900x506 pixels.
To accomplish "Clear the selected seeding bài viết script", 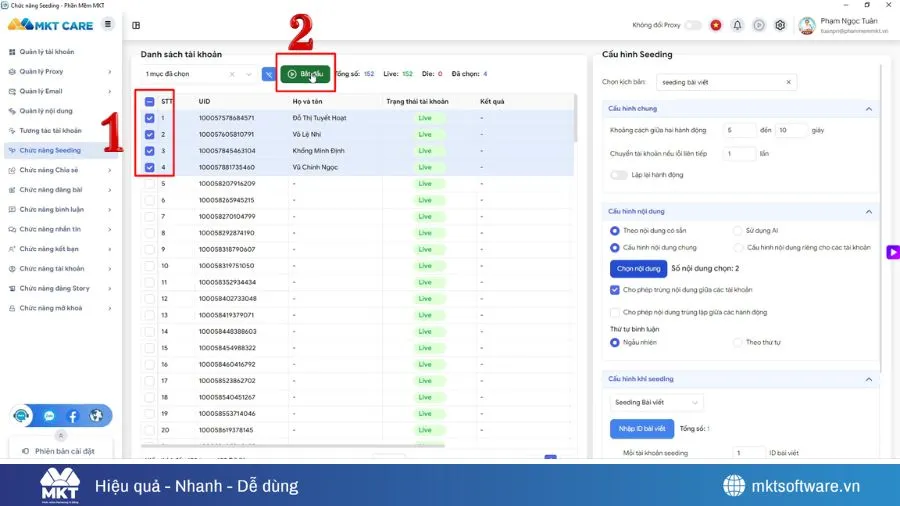I will tap(789, 82).
